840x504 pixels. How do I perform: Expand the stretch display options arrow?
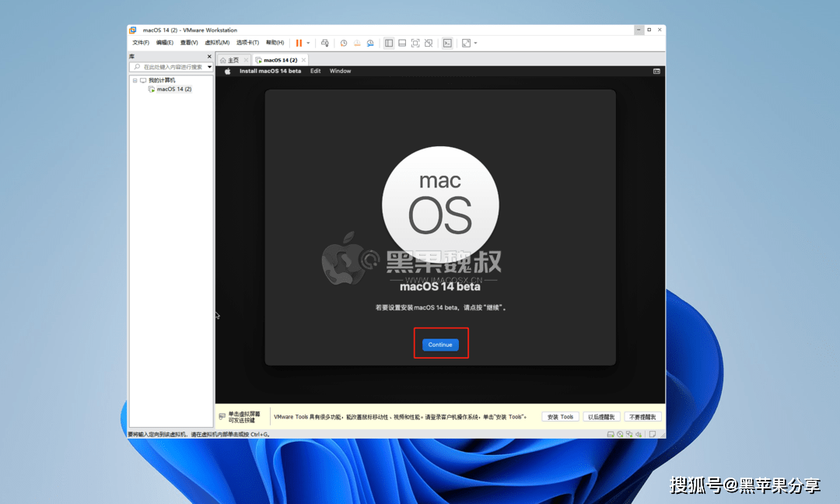[x=475, y=43]
